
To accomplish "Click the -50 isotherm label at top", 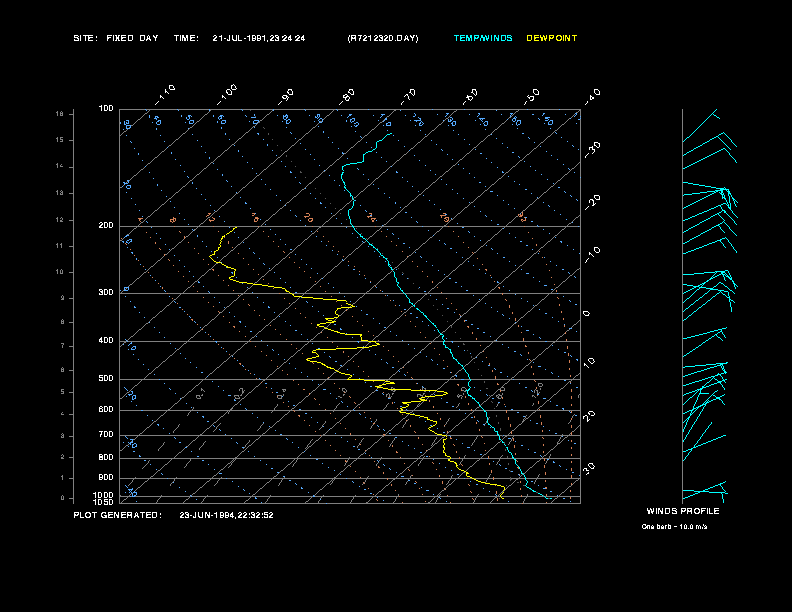I will (532, 97).
